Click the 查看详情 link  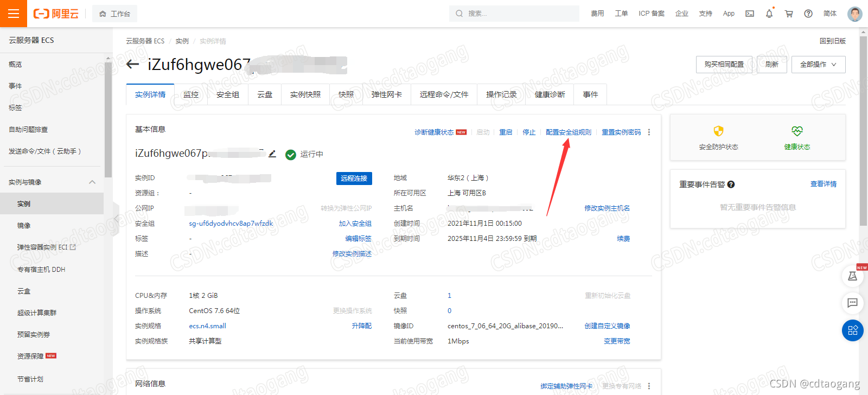824,184
